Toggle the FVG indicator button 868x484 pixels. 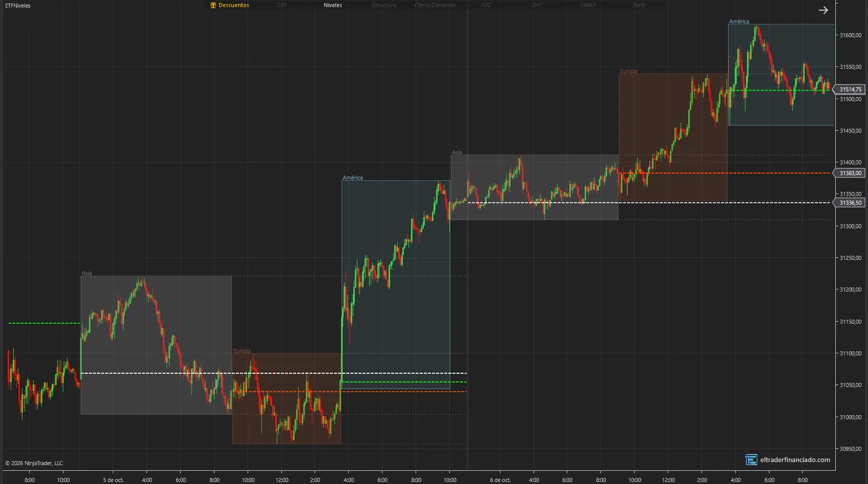(x=486, y=5)
